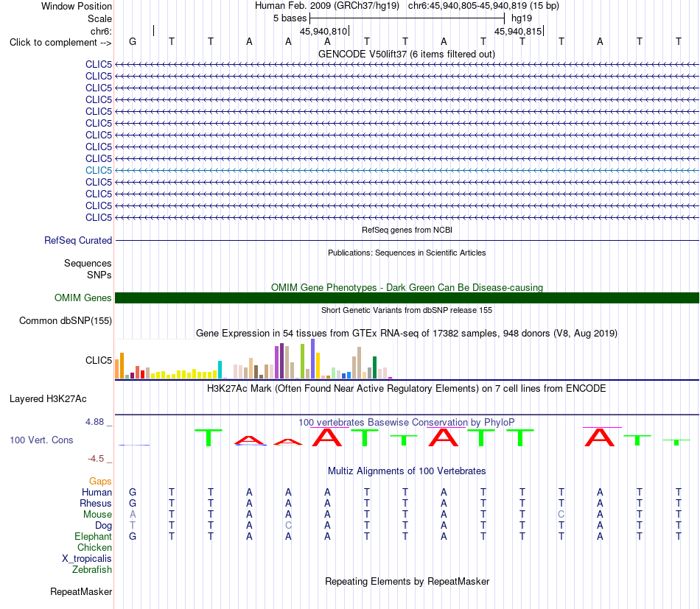This screenshot has height=609, width=700.
Task: Click the tallest blue-violet bar in GTEx chart
Action: pyautogui.click(x=313, y=359)
